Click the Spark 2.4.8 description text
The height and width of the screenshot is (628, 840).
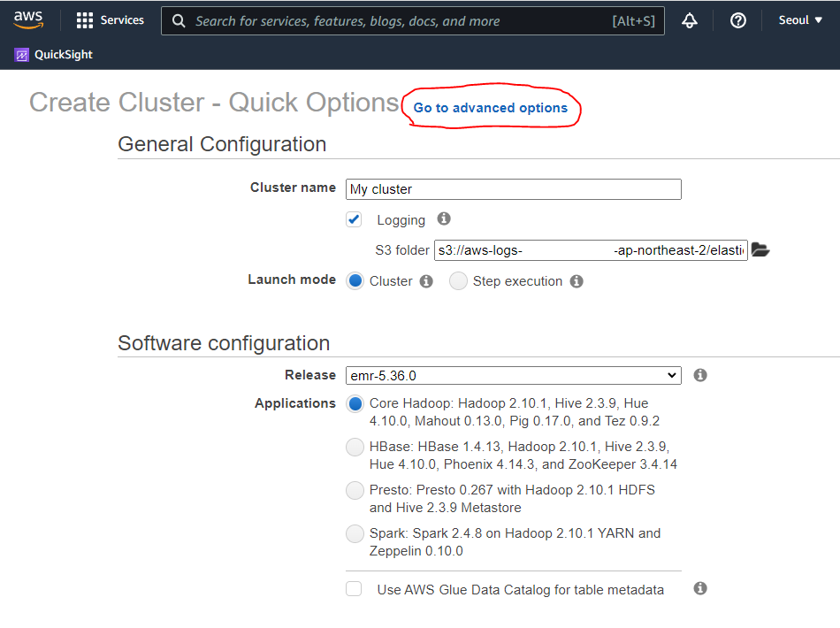coord(515,542)
